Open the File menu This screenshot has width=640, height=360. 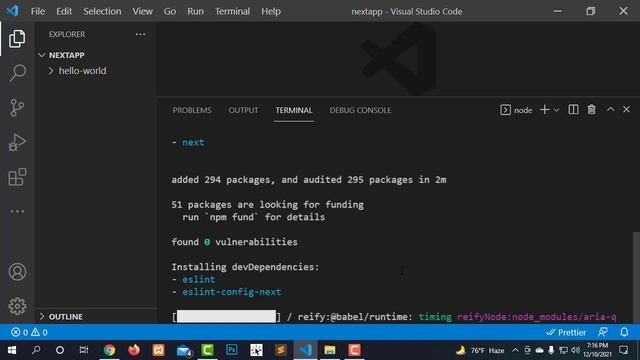(38, 11)
